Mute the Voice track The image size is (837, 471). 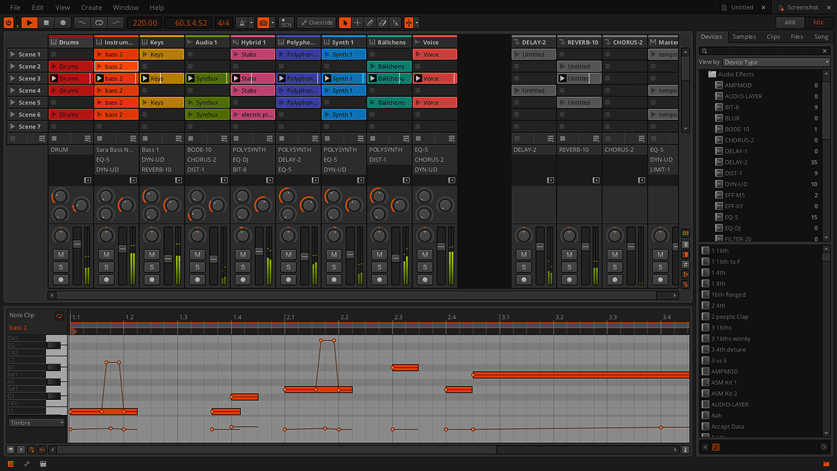click(425, 255)
